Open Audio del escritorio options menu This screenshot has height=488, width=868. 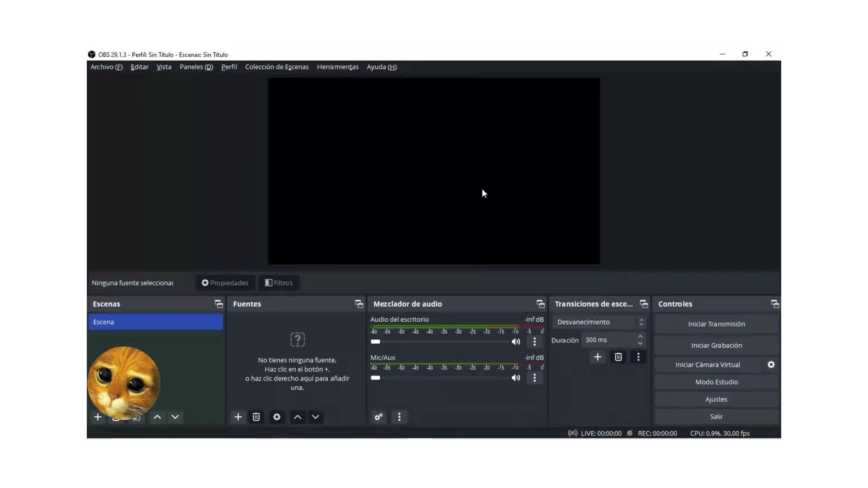pos(534,342)
